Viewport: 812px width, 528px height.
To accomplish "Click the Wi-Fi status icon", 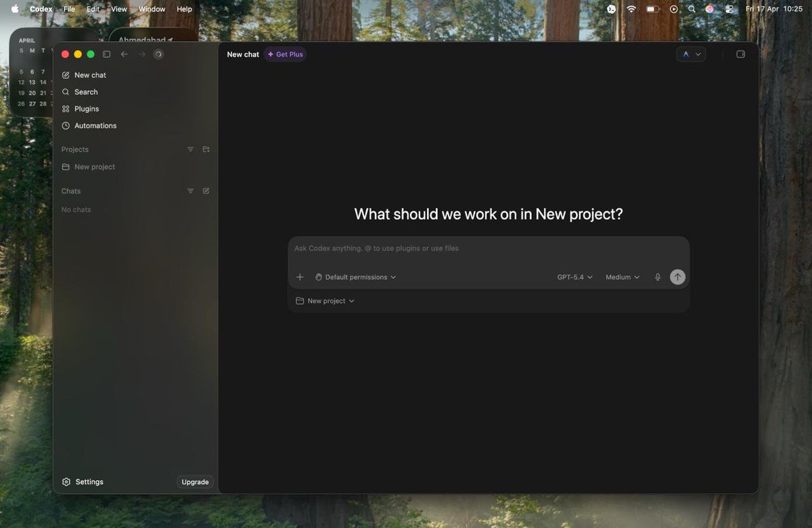I will (631, 9).
